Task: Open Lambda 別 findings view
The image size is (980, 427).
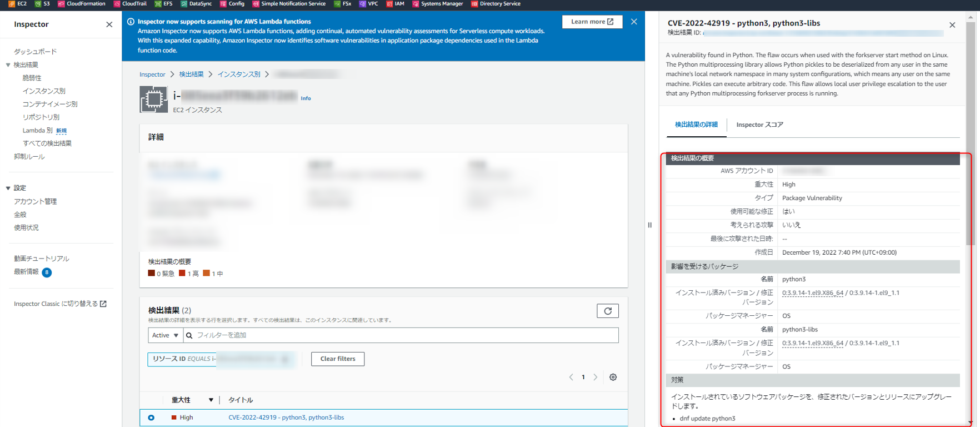Action: coord(37,131)
